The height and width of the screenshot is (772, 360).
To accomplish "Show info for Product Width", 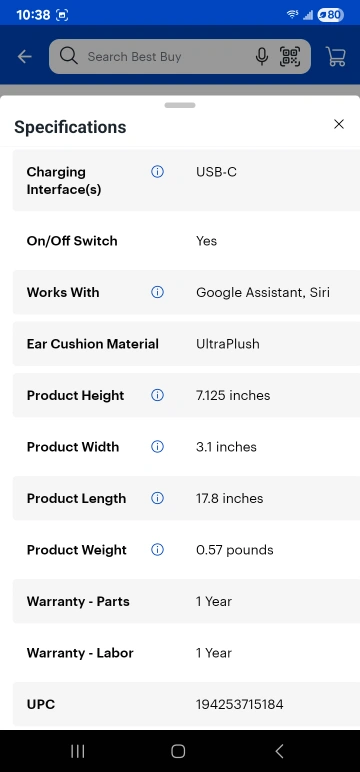I will [x=157, y=447].
